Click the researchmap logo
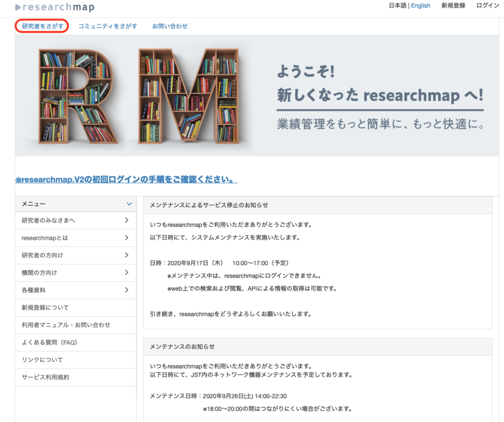The image size is (504, 422). coord(55,7)
